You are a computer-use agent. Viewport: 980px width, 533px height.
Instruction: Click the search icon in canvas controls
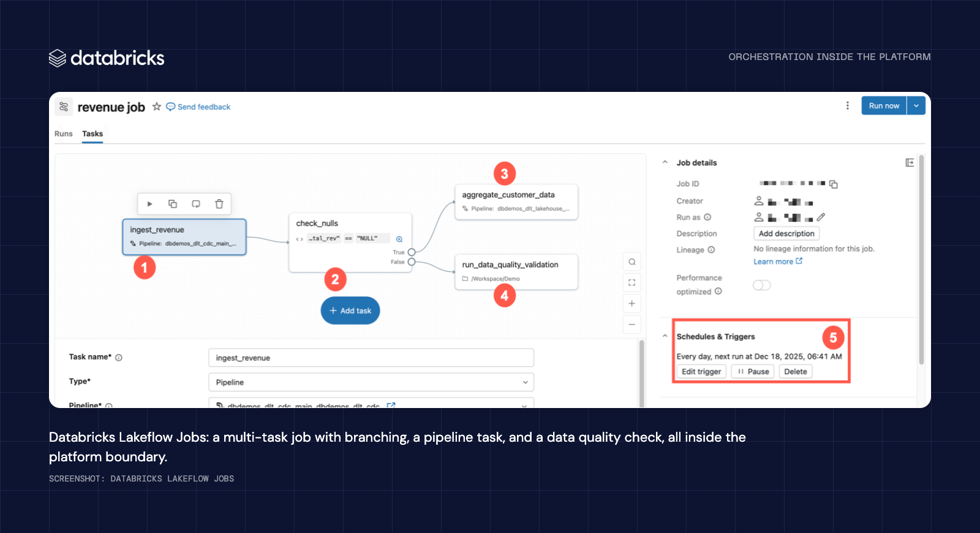click(632, 262)
